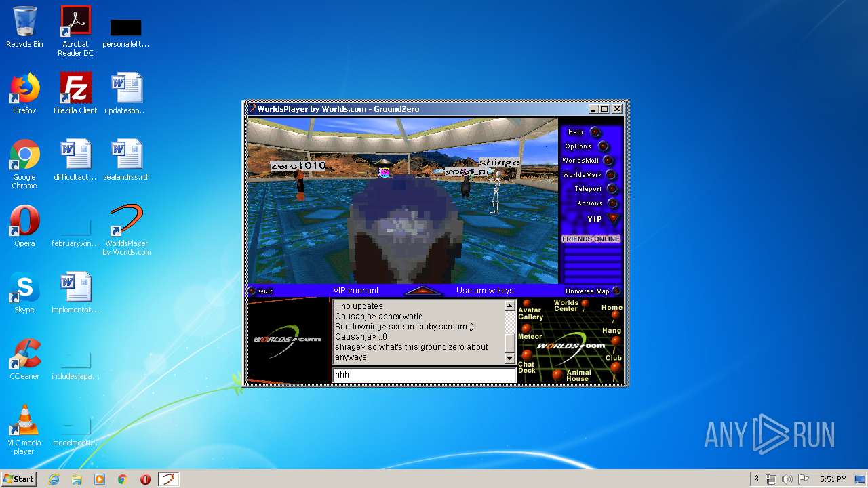Select the updatesho... Word document on desktop
This screenshot has height=488, width=868.
pyautogui.click(x=126, y=94)
